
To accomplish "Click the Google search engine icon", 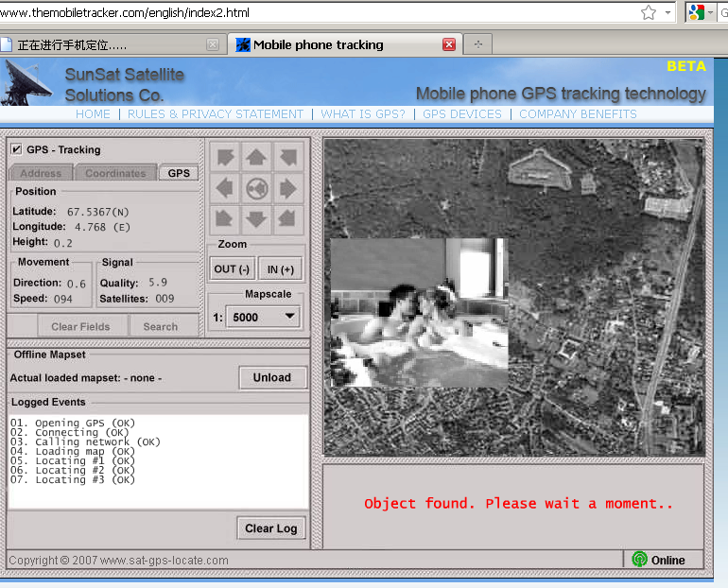I will point(696,12).
